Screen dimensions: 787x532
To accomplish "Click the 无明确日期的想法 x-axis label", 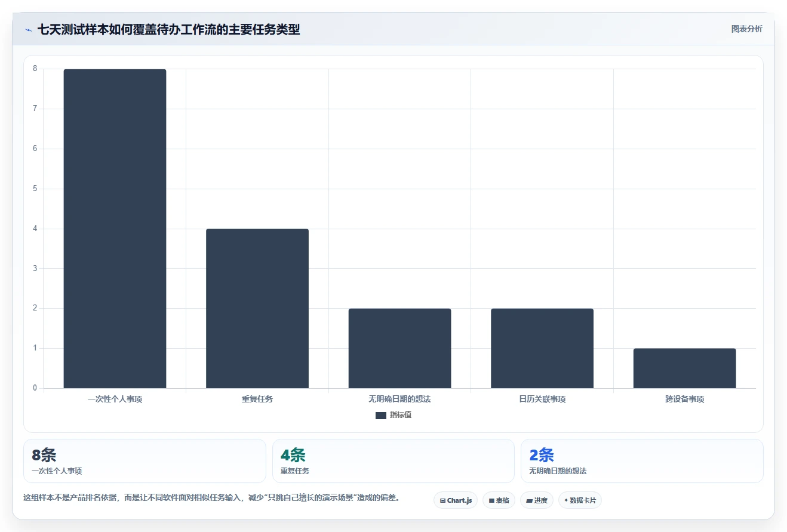I will pos(399,399).
